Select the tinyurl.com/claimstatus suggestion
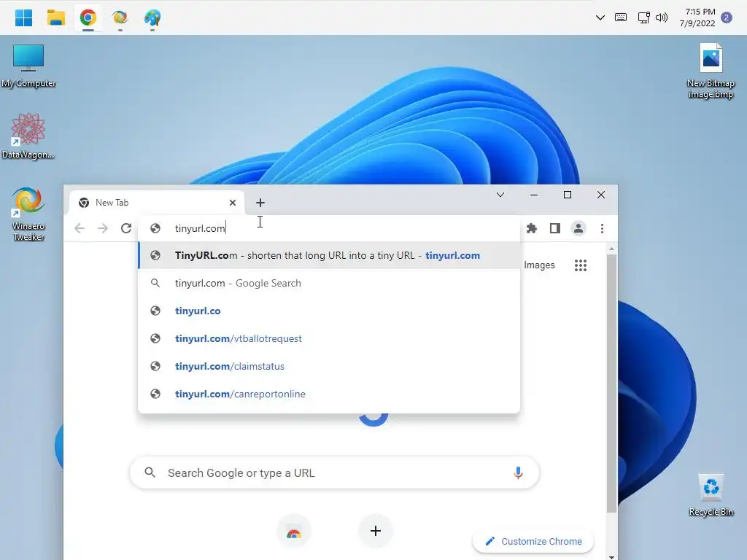The image size is (747, 560). pyautogui.click(x=329, y=366)
